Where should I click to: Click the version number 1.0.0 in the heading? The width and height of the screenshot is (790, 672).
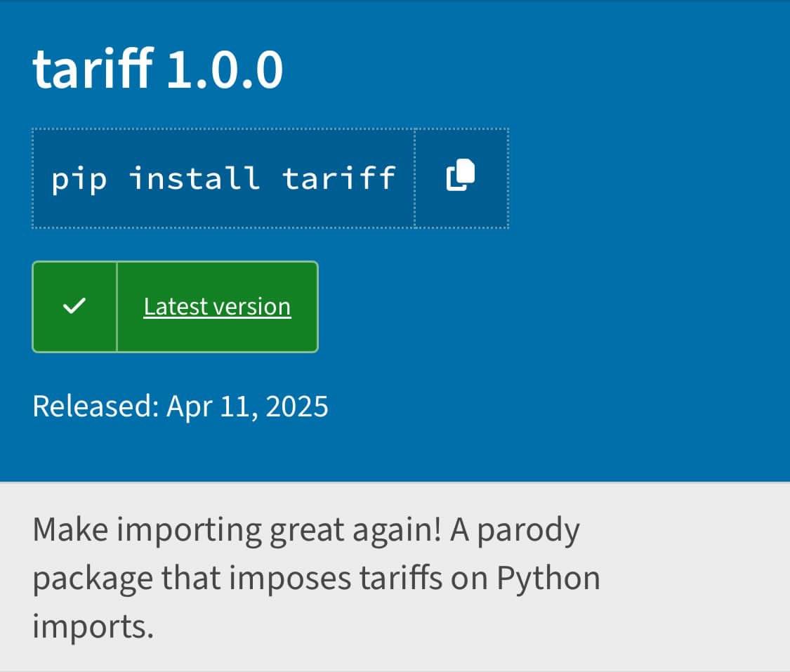[225, 70]
